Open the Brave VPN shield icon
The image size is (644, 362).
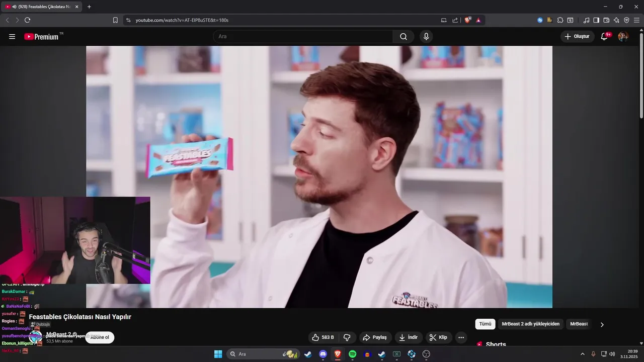click(626, 20)
